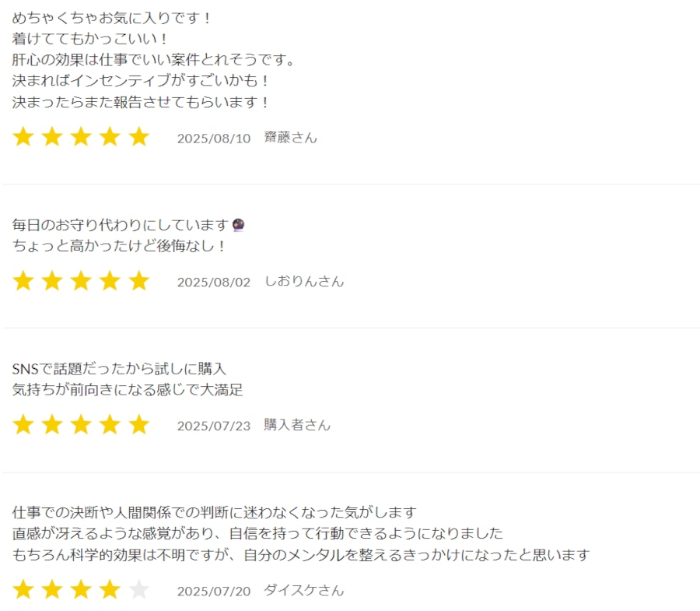700x611 pixels.
Task: Click the fourth star in 購入者さん's rating
Action: [110, 425]
